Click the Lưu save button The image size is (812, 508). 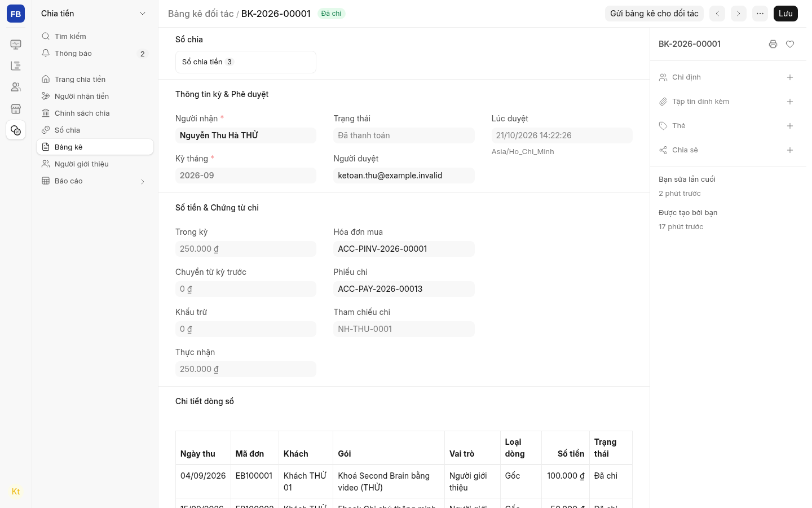click(785, 14)
